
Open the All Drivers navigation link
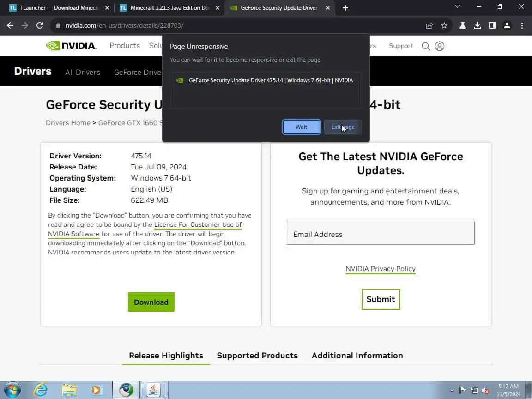tap(83, 72)
